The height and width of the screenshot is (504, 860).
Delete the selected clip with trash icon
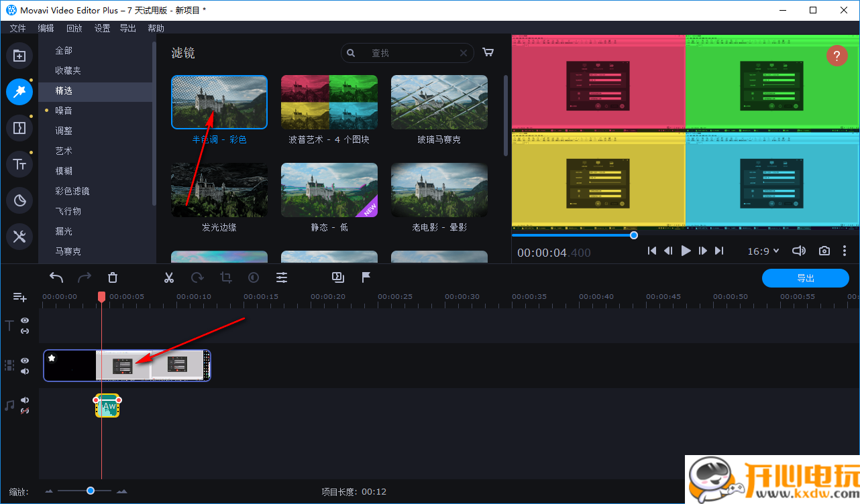[113, 277]
